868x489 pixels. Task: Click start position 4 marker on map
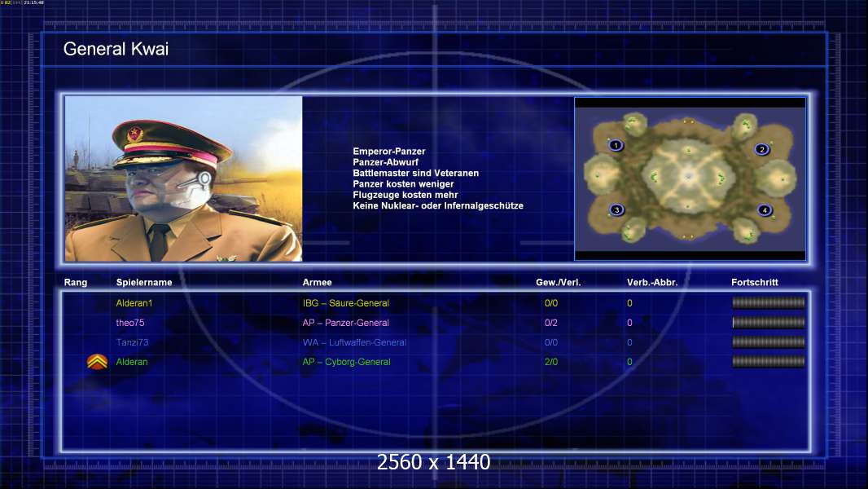pos(765,210)
